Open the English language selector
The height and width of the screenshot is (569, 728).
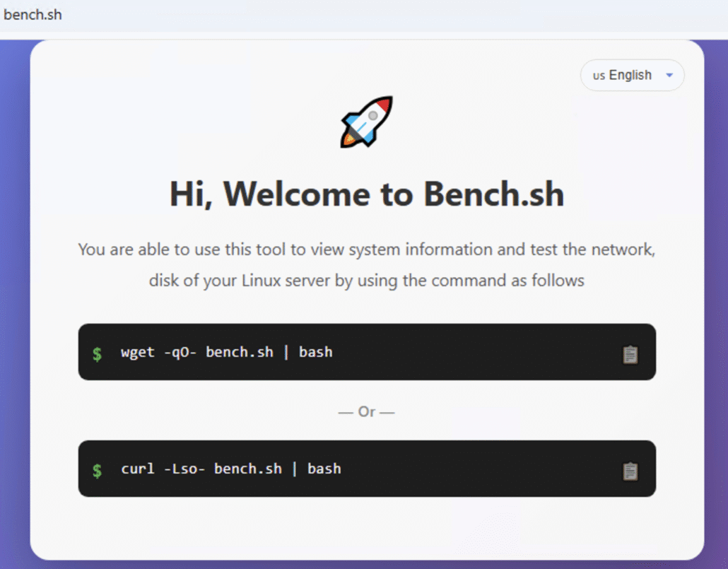pyautogui.click(x=632, y=75)
